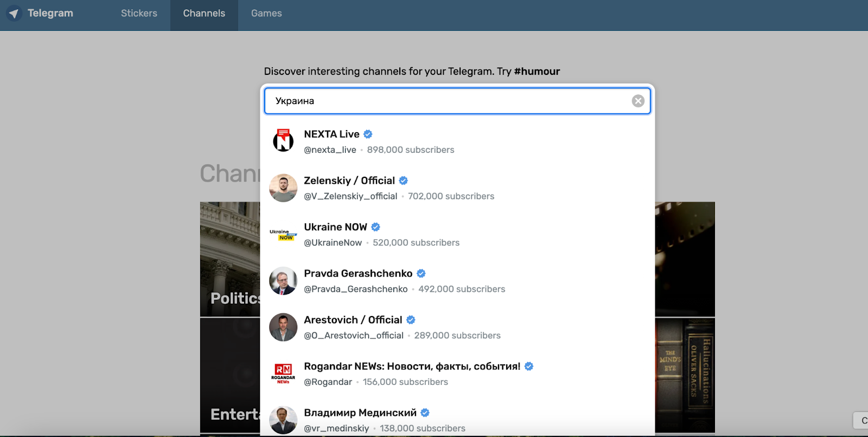This screenshot has width=868, height=437.
Task: Click @UkraineNow handle text
Action: (333, 242)
